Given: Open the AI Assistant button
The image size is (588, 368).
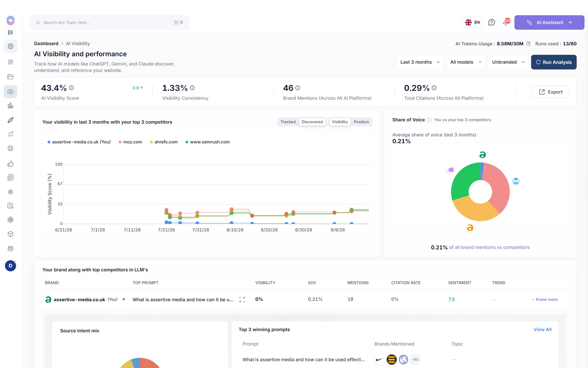Looking at the screenshot, I should (x=549, y=22).
